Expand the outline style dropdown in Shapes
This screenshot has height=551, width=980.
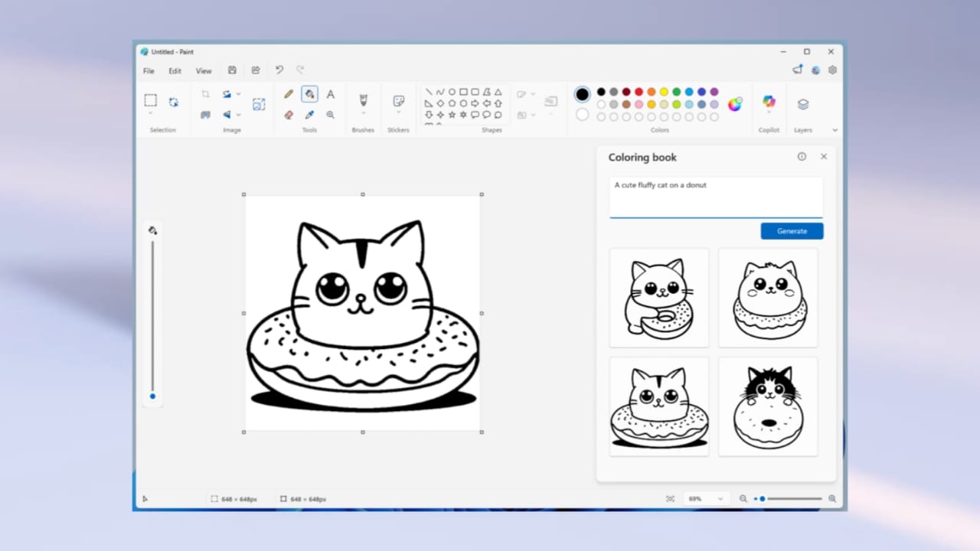point(534,93)
